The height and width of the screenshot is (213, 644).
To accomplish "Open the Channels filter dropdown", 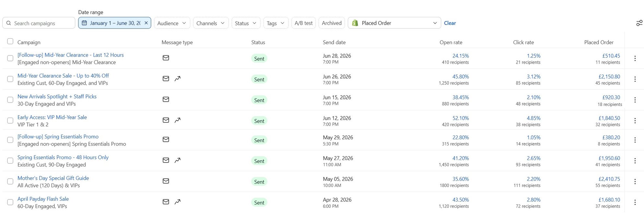I will pos(211,23).
